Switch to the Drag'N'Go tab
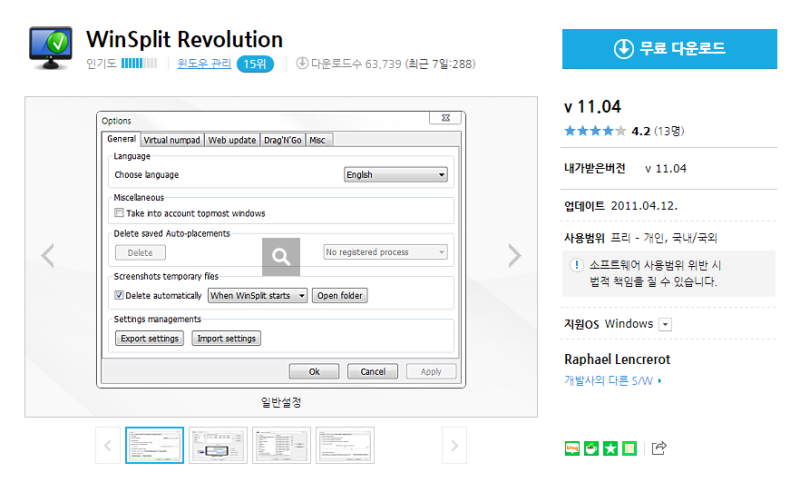 click(x=283, y=140)
